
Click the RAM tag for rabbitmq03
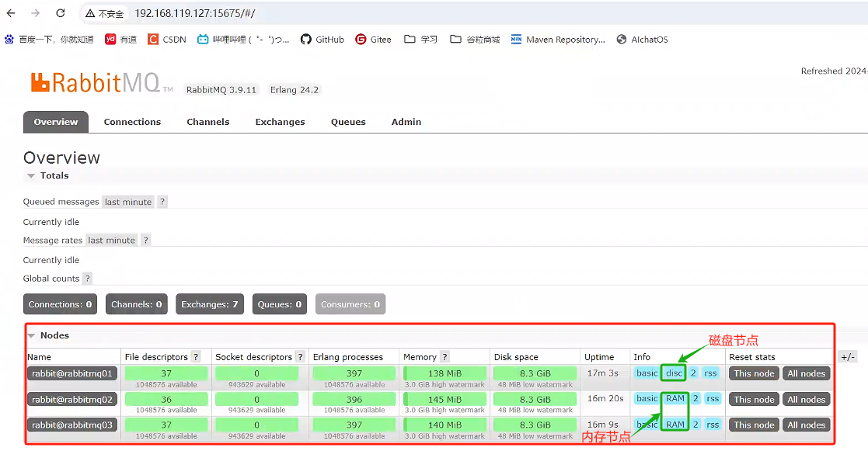[675, 425]
